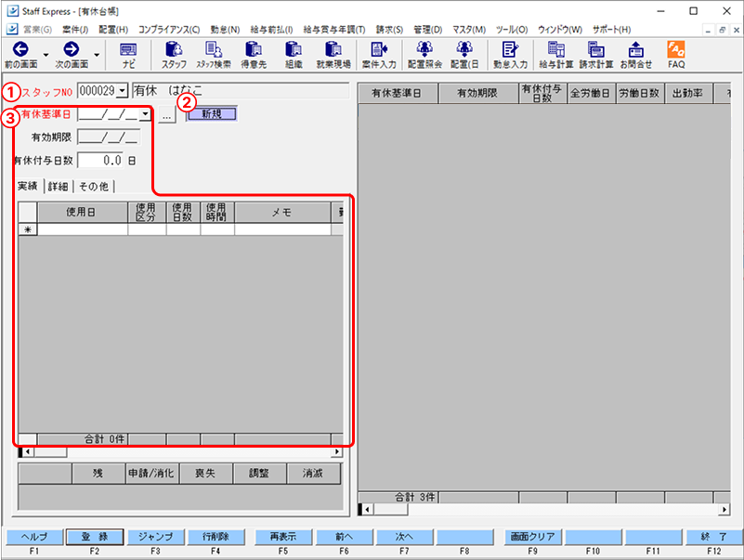Switch to the 詳細 tab
Viewport: 744px width, 560px height.
pyautogui.click(x=59, y=187)
